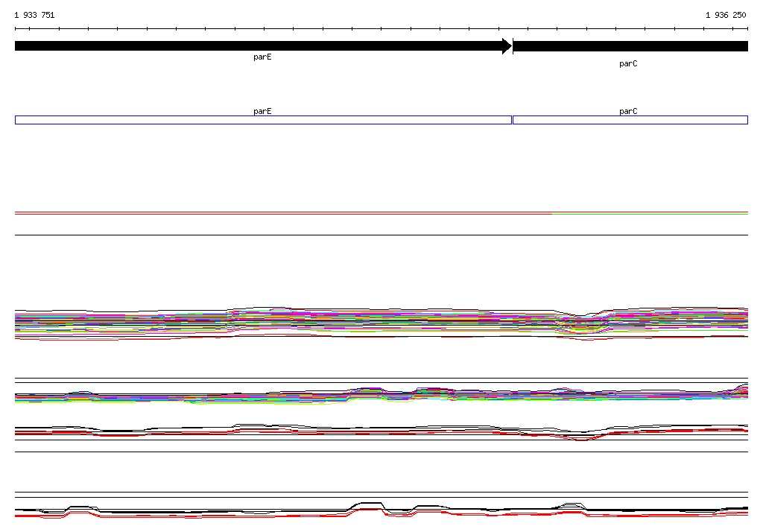
Task: Click the parE gene arrow
Action: click(x=263, y=46)
